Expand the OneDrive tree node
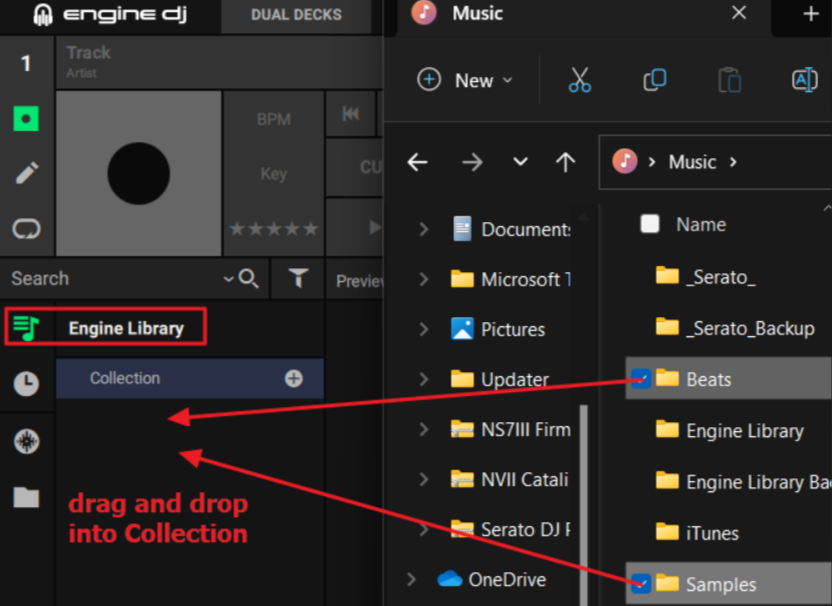Viewport: 832px width, 606px height. click(x=411, y=579)
